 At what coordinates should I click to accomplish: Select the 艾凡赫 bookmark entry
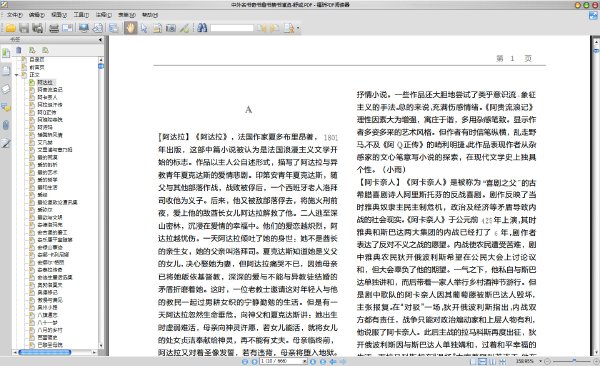[x=45, y=142]
